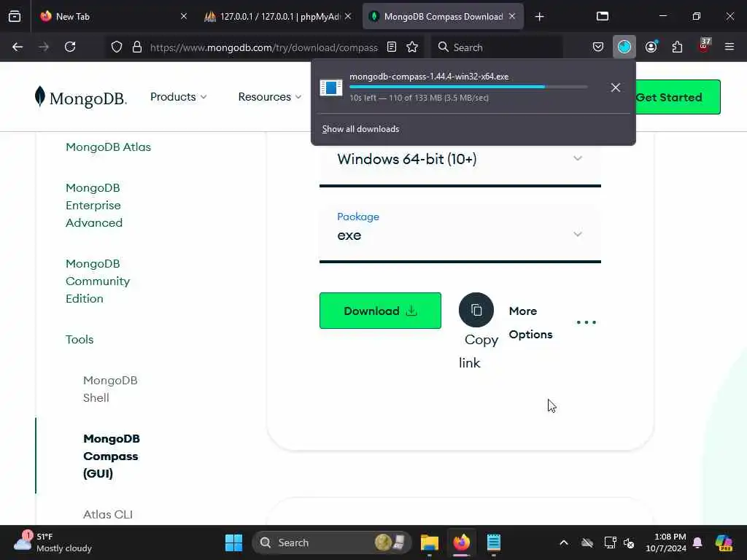Click muted volume tray icon

pos(630,542)
